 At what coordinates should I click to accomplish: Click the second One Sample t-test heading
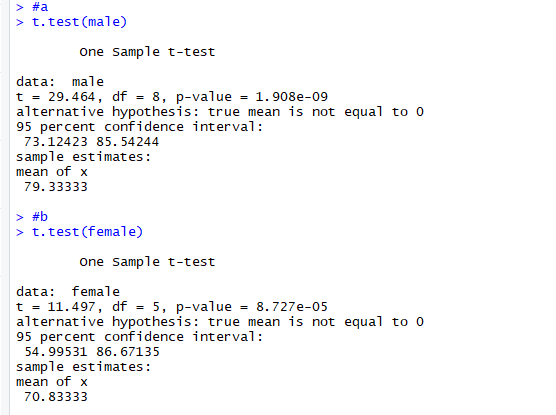(x=147, y=262)
